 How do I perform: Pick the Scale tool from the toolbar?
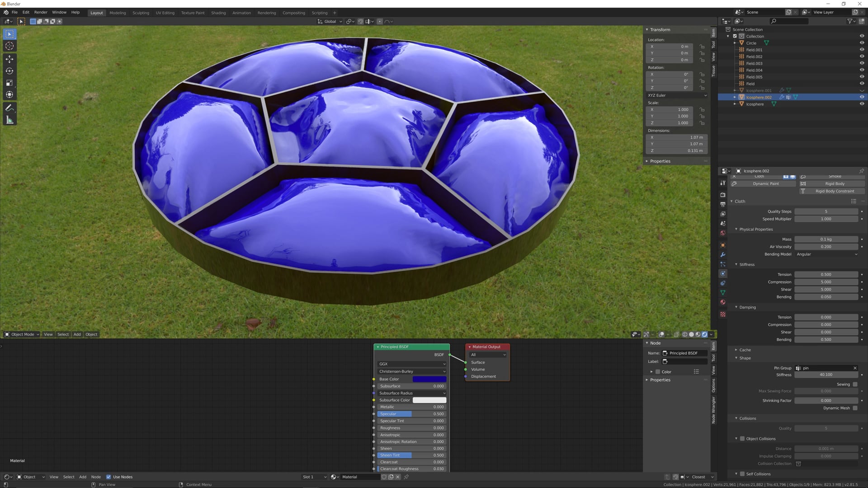click(9, 83)
